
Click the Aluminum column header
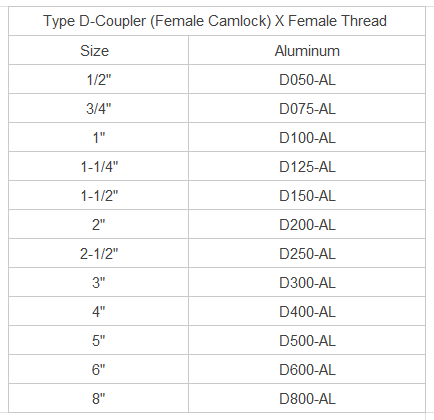(307, 51)
